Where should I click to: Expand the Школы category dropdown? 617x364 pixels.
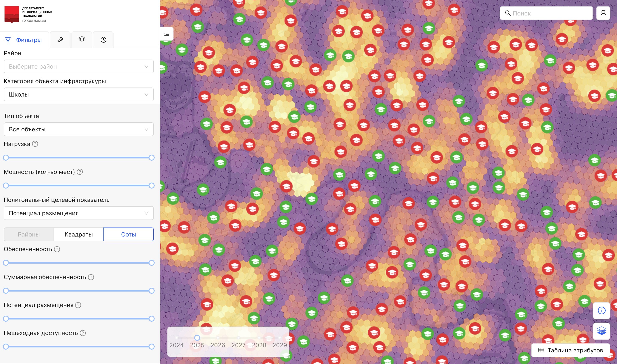coord(78,94)
